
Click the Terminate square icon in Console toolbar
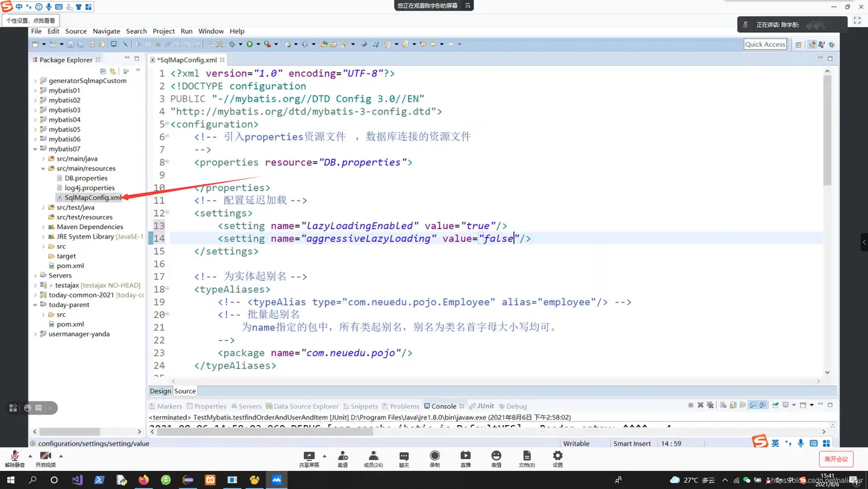691,405
